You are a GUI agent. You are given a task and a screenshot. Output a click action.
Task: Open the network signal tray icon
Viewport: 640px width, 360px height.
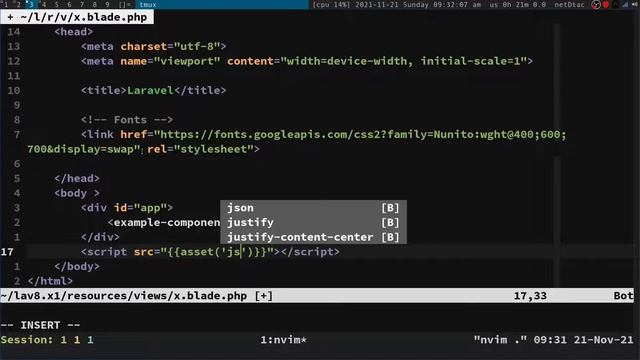(x=626, y=4)
